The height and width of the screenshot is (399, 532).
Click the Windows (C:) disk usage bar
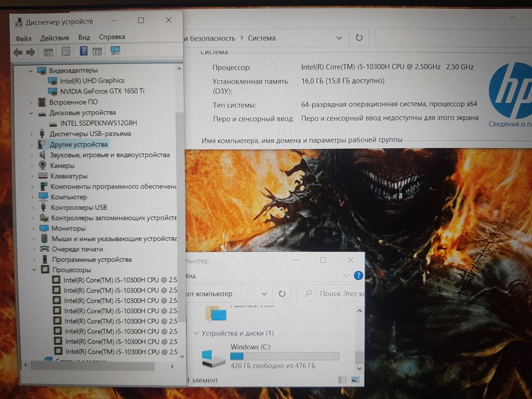click(285, 356)
